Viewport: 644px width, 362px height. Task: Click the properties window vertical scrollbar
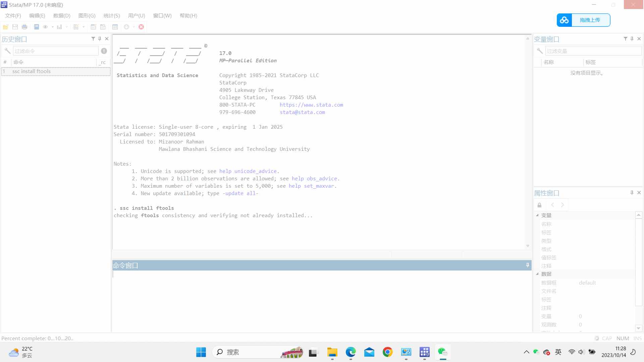639,261
